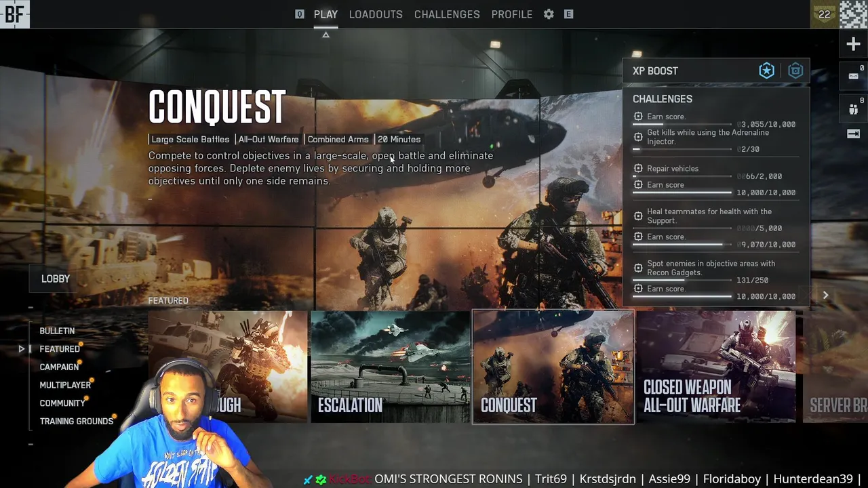Select Closed Weapon All-Out Warfare card

coord(716,367)
